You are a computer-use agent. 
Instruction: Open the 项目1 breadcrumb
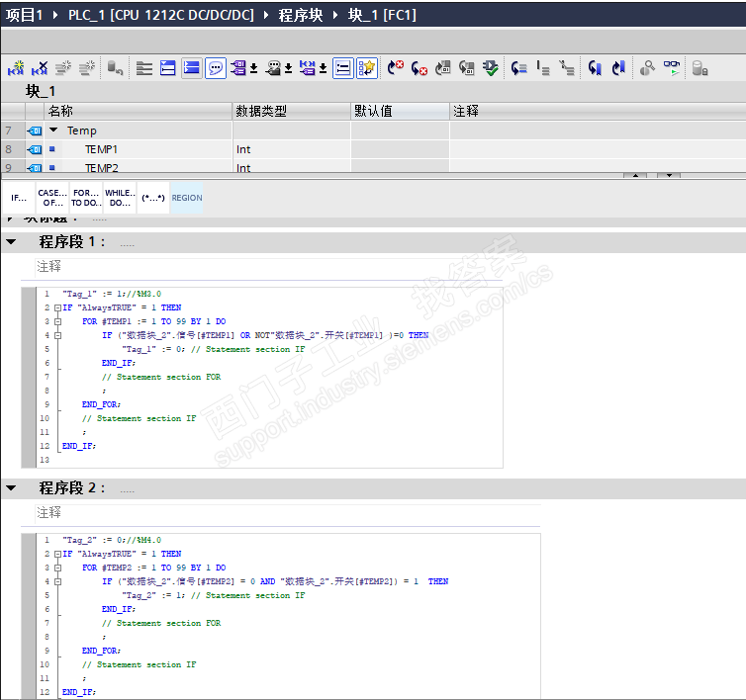[24, 15]
